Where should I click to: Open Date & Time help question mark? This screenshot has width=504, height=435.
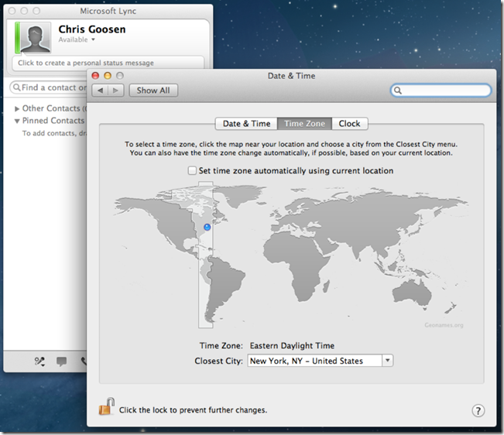click(x=478, y=410)
